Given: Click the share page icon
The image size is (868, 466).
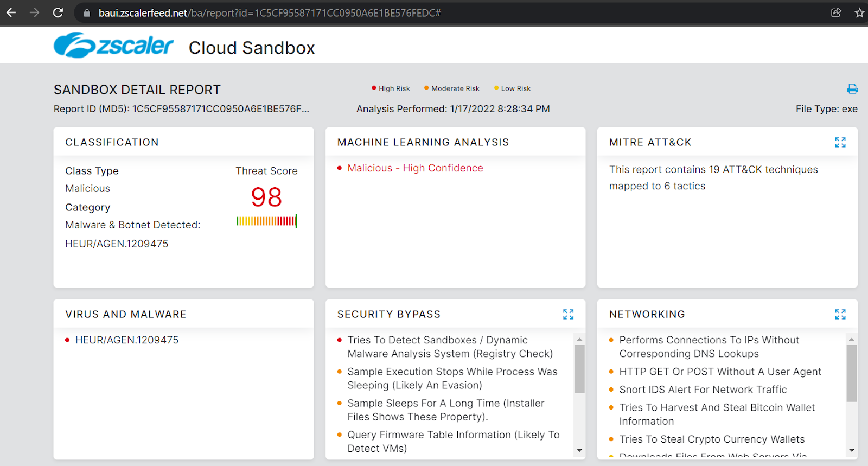Looking at the screenshot, I should pyautogui.click(x=836, y=12).
